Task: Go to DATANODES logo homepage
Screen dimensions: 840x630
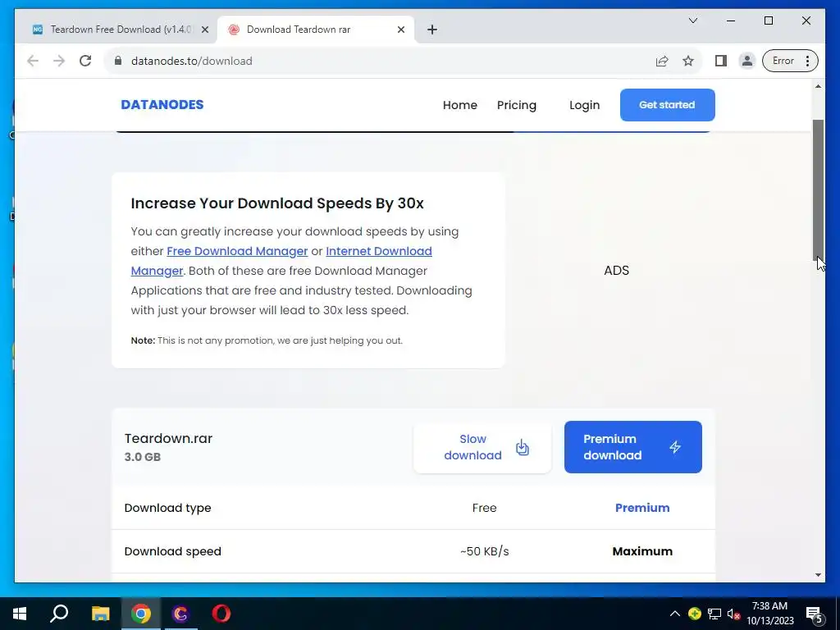Action: pyautogui.click(x=162, y=104)
